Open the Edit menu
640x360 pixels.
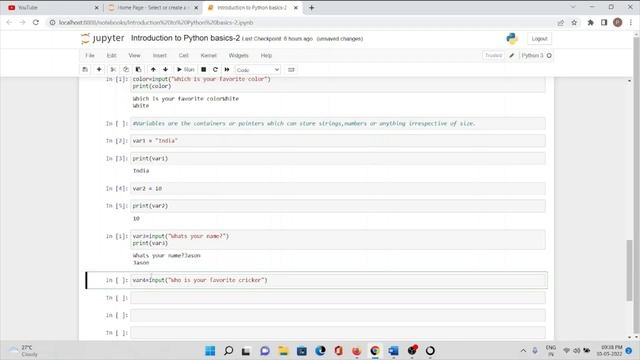pyautogui.click(x=111, y=56)
